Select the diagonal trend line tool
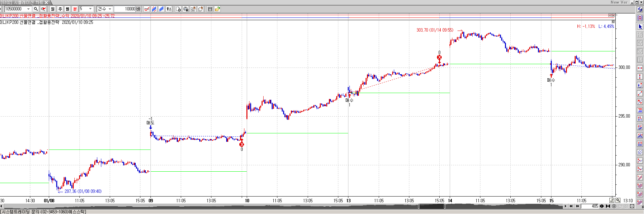644x214 pixels. (x=640, y=93)
